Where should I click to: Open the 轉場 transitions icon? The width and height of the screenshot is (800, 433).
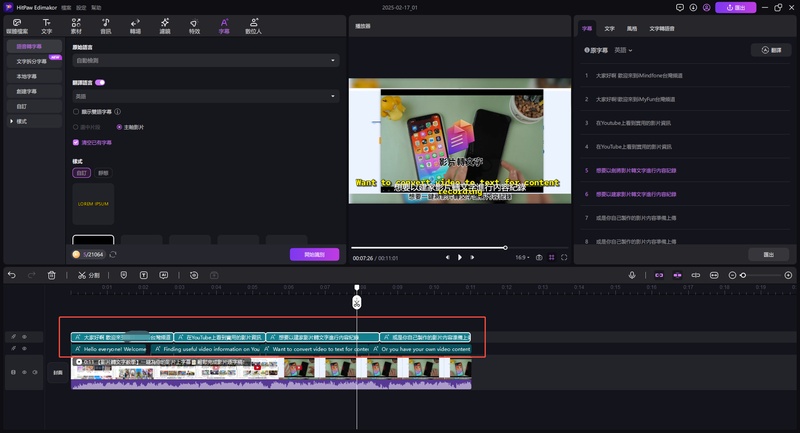pos(135,26)
